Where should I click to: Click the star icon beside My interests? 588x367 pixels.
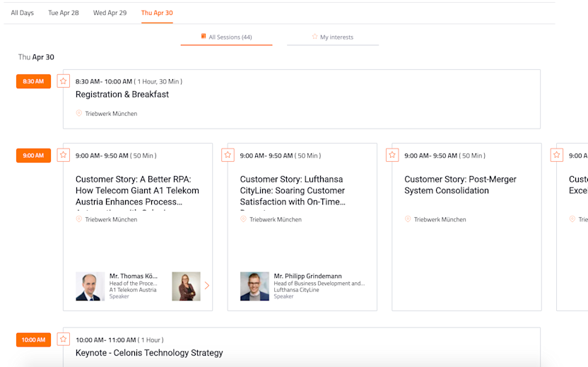(x=314, y=36)
